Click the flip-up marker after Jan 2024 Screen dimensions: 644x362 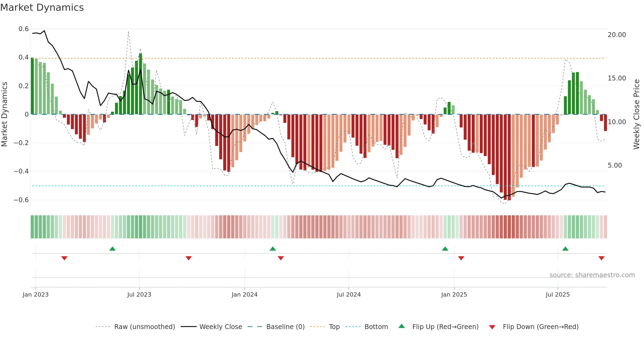pyautogui.click(x=273, y=249)
